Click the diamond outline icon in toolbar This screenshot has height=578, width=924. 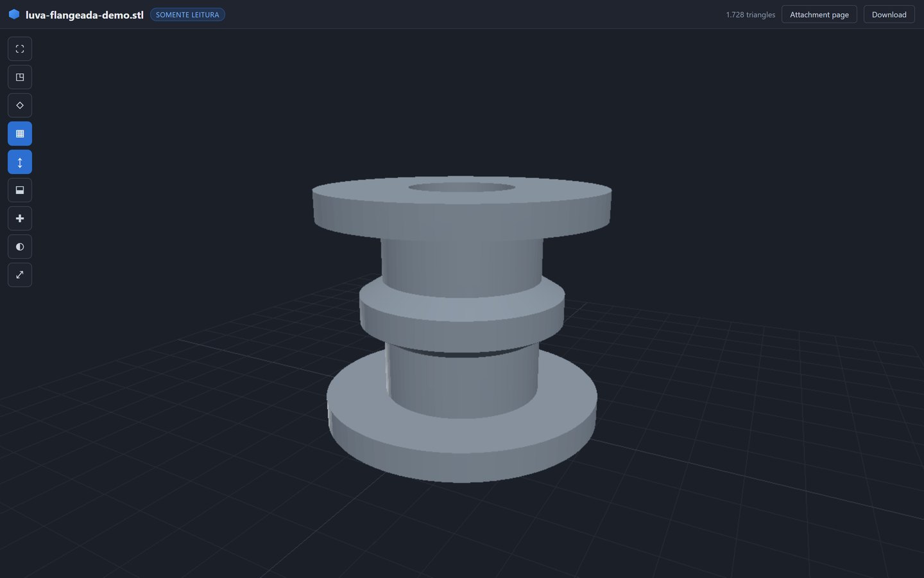click(20, 105)
